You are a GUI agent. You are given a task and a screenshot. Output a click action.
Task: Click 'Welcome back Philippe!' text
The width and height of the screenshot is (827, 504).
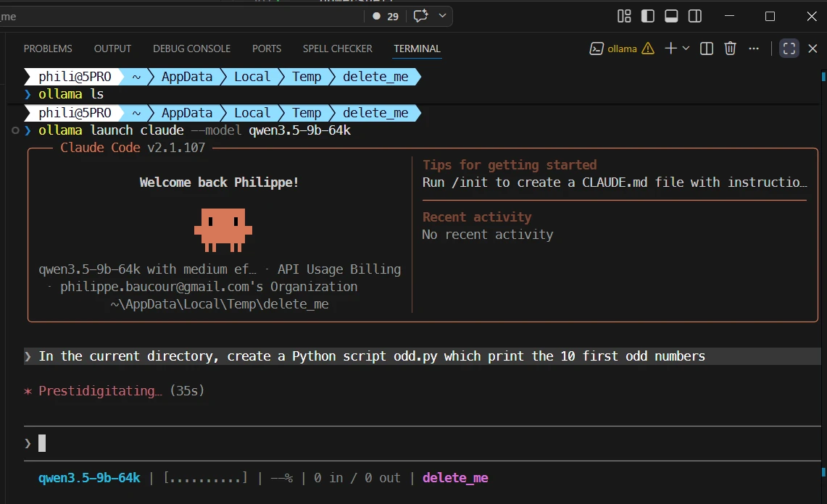[x=219, y=182]
